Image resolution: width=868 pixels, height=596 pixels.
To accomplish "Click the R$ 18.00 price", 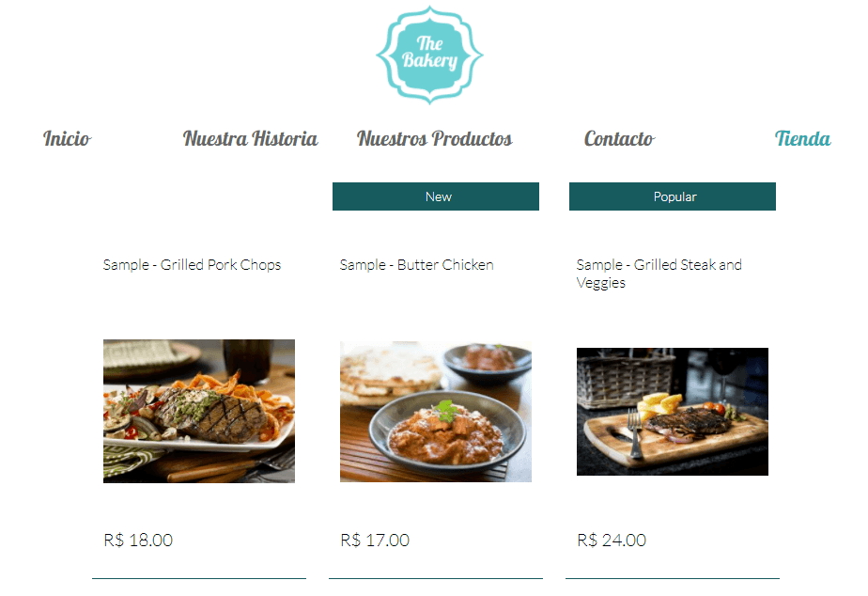I will click(x=138, y=540).
